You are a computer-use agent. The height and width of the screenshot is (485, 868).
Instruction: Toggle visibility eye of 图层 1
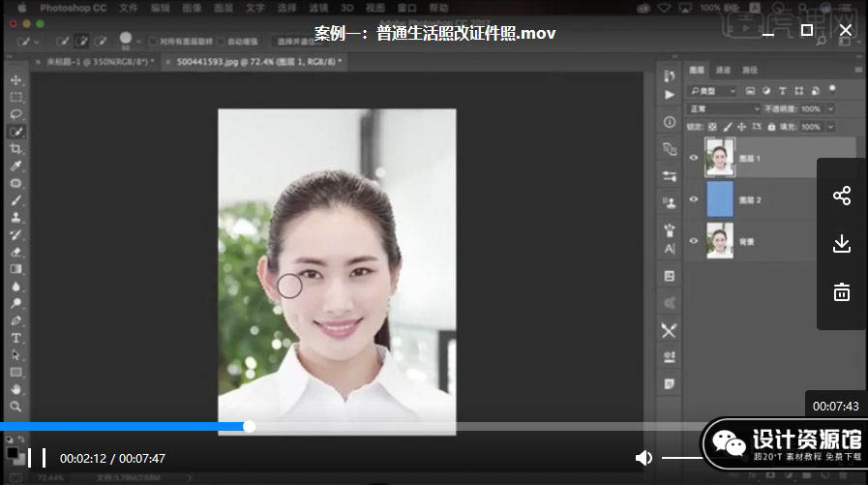pos(694,158)
